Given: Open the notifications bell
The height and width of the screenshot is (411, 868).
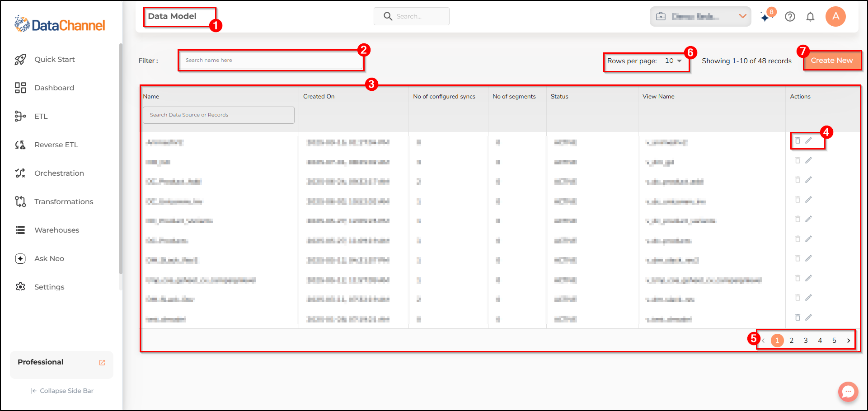Looking at the screenshot, I should point(811,17).
